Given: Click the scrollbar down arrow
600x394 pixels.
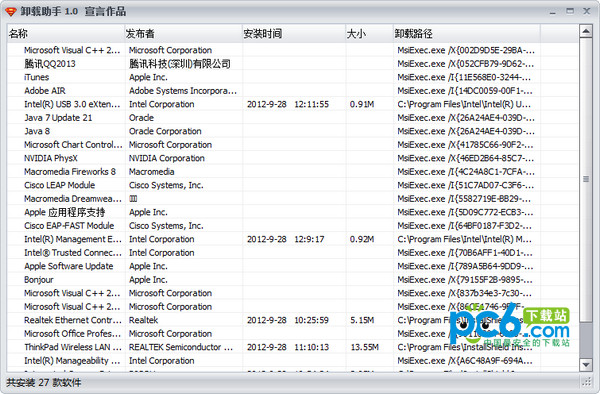Looking at the screenshot, I should [585, 365].
